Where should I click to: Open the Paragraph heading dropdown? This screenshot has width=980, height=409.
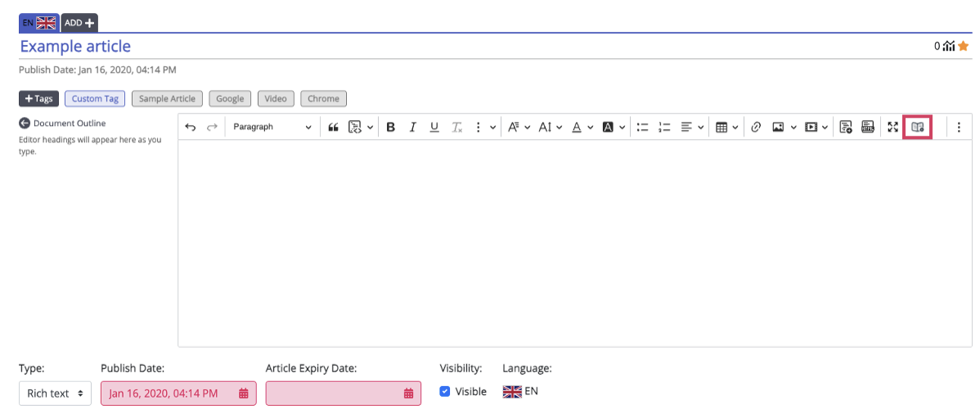click(272, 128)
